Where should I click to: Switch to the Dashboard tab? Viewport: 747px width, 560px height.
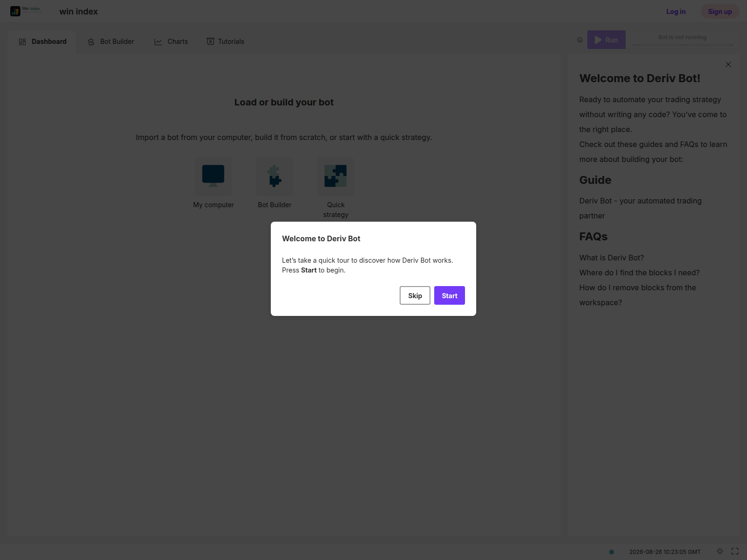tap(42, 42)
